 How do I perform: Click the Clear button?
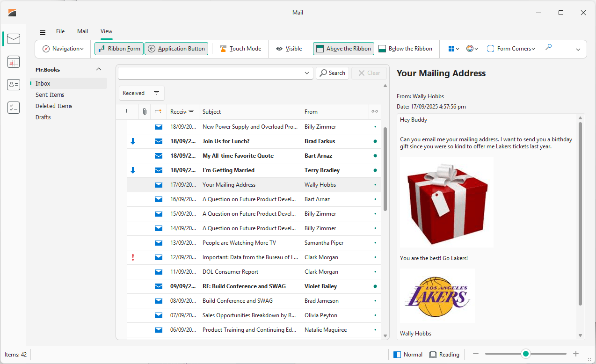coord(369,73)
